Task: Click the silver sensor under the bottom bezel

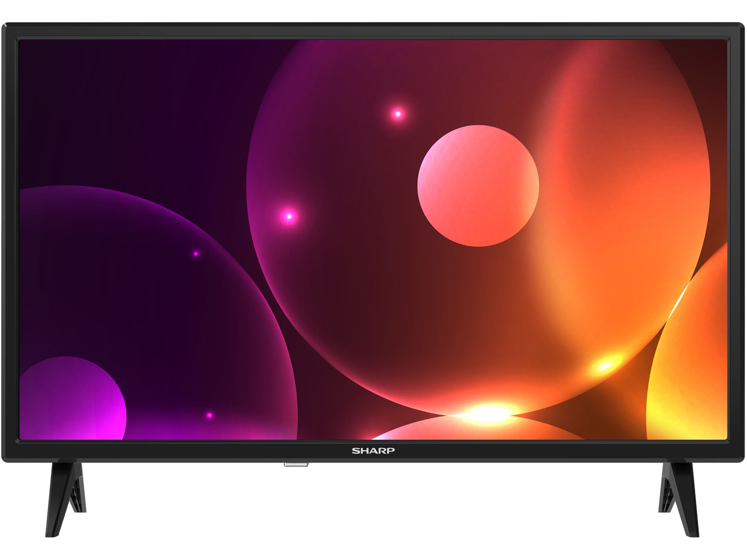Action: pos(296,465)
